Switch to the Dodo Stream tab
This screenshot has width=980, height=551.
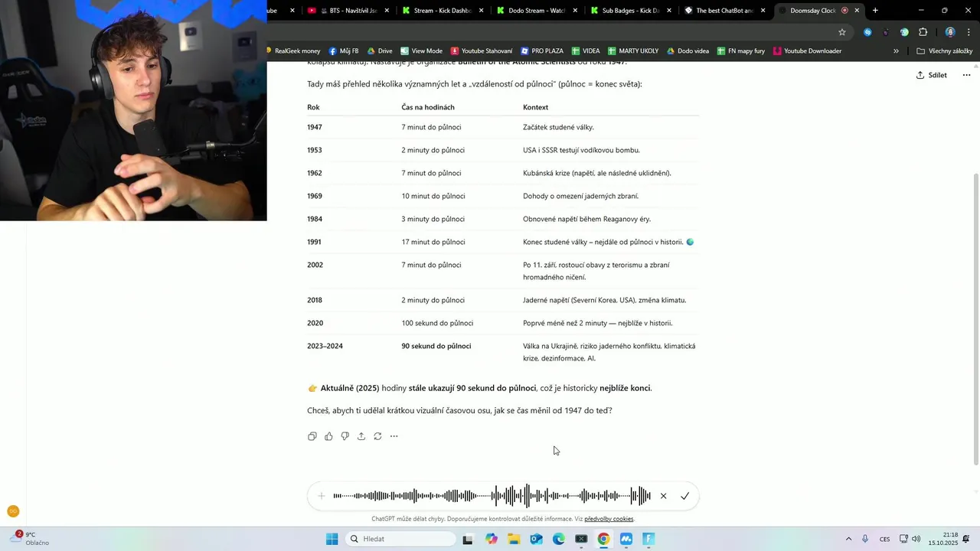(537, 11)
